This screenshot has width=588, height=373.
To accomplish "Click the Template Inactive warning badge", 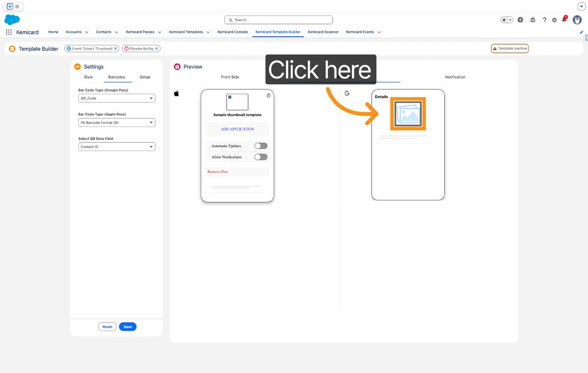I will 510,49.
